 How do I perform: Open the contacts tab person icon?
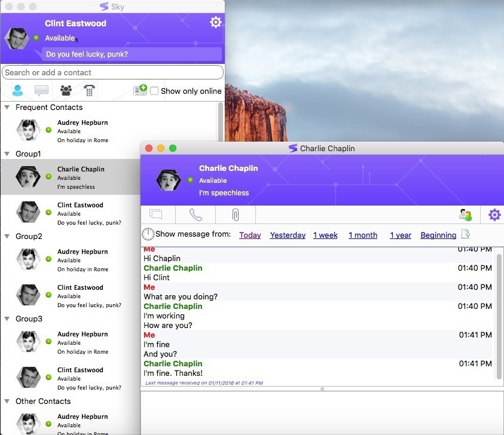18,91
